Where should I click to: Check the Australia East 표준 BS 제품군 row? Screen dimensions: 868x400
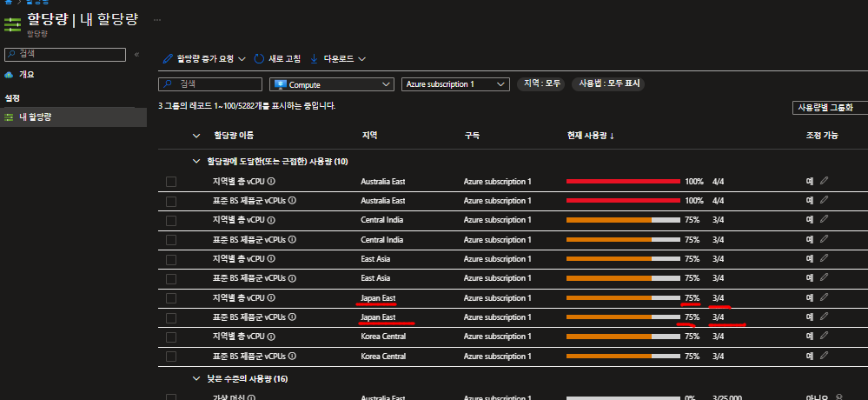(171, 201)
